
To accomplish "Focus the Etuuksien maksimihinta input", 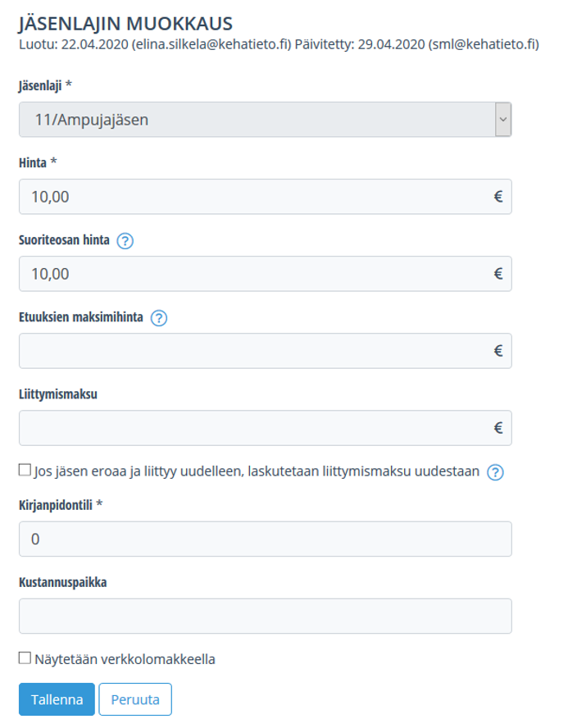I will 254,351.
